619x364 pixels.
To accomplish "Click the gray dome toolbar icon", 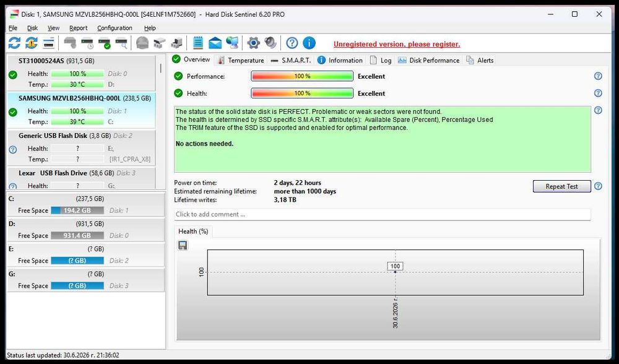I will (142, 43).
